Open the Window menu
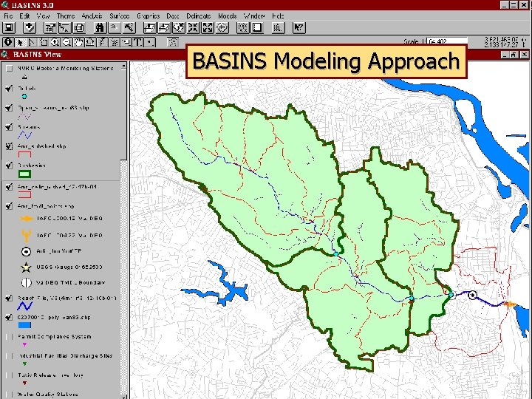The width and height of the screenshot is (532, 399). (x=254, y=16)
